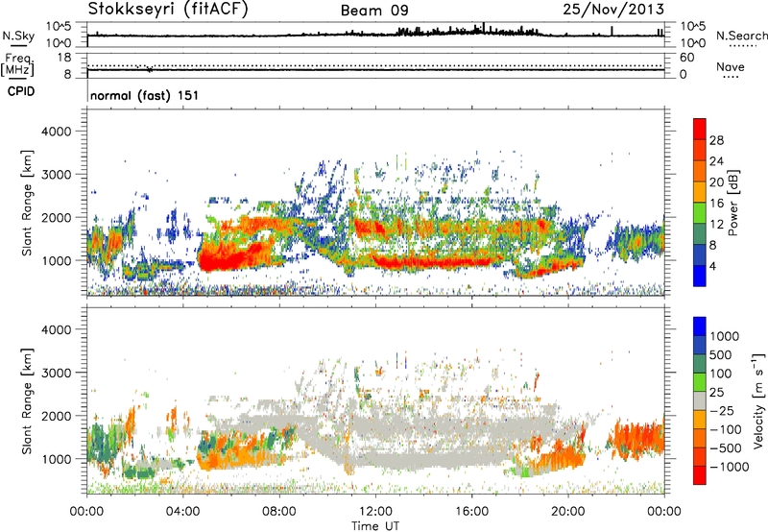The width and height of the screenshot is (768, 532).
Task: Click the '12:00' time tick label
Action: (x=375, y=511)
